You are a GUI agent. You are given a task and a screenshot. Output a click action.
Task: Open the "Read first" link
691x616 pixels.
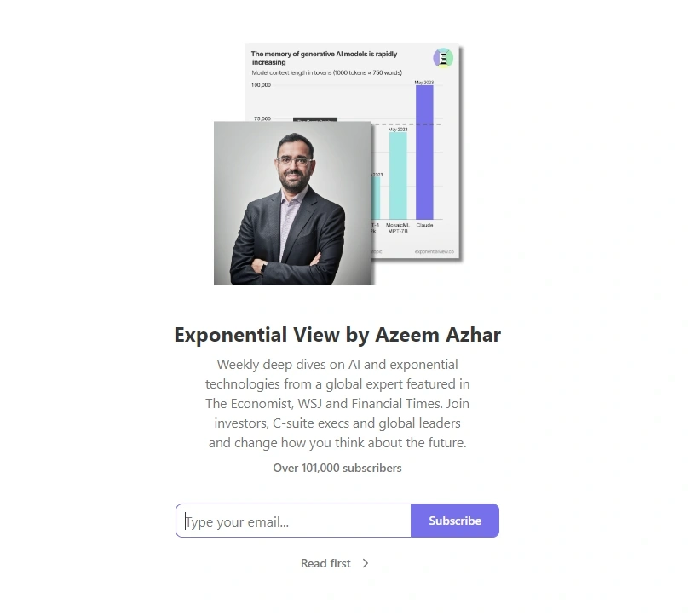pos(325,563)
